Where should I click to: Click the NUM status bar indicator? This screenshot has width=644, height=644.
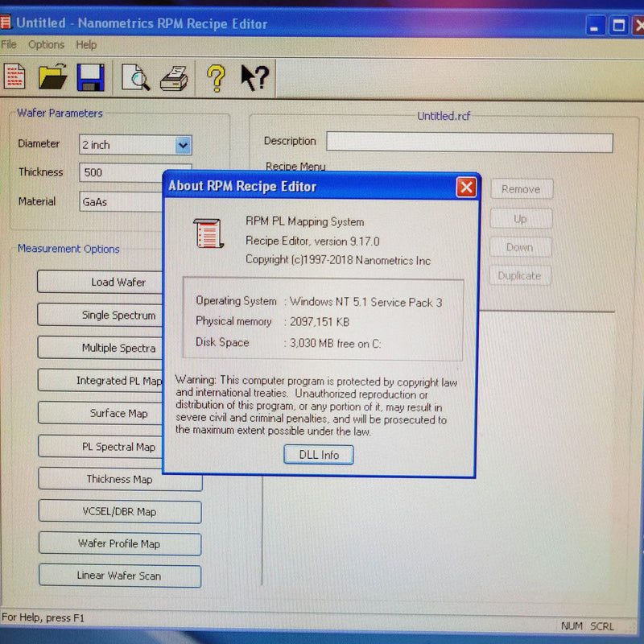coord(572,625)
